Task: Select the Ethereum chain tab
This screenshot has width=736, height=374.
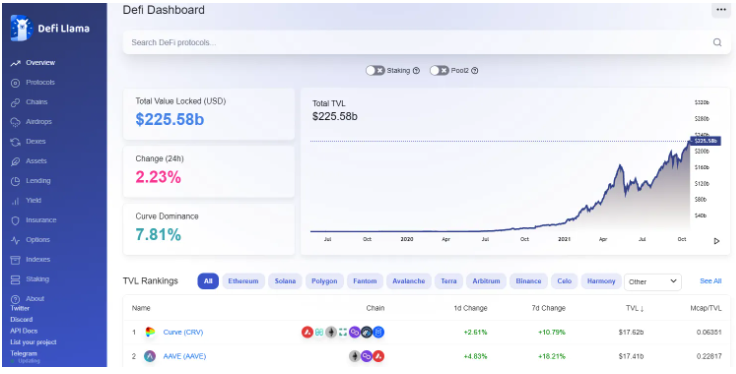Action: pos(243,281)
